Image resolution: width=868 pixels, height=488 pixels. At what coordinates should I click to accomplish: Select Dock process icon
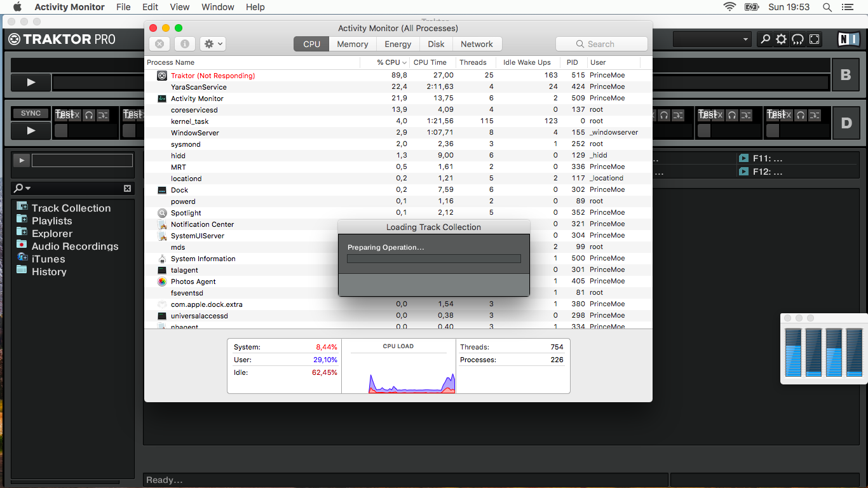162,190
